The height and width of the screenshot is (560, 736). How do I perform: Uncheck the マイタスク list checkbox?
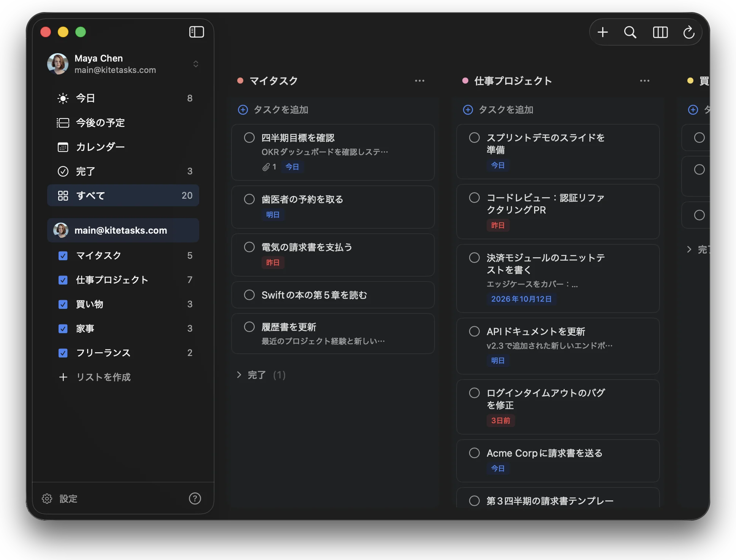pos(63,256)
